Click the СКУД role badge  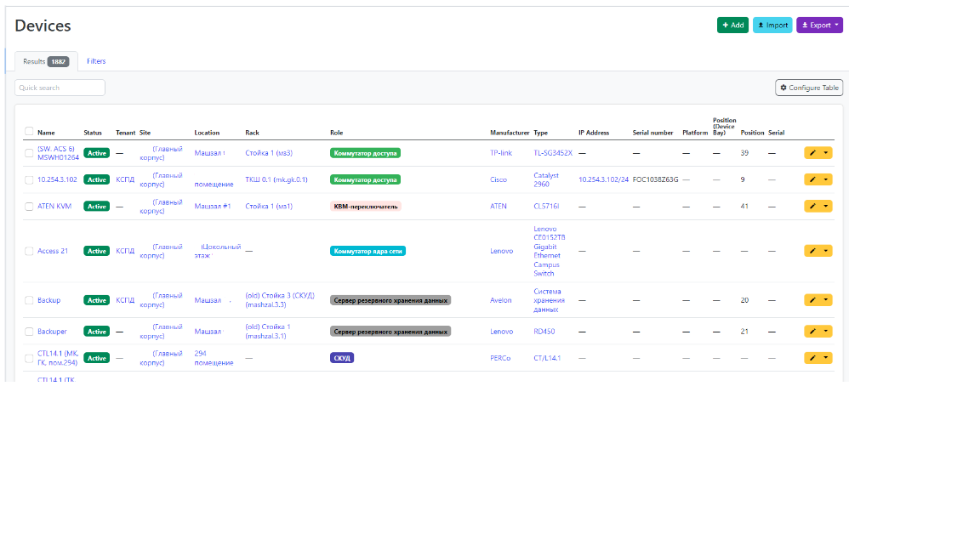click(x=342, y=358)
